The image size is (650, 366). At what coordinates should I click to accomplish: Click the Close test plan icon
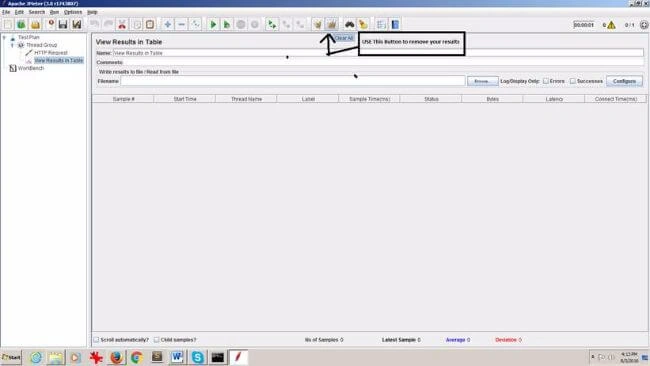(51, 24)
